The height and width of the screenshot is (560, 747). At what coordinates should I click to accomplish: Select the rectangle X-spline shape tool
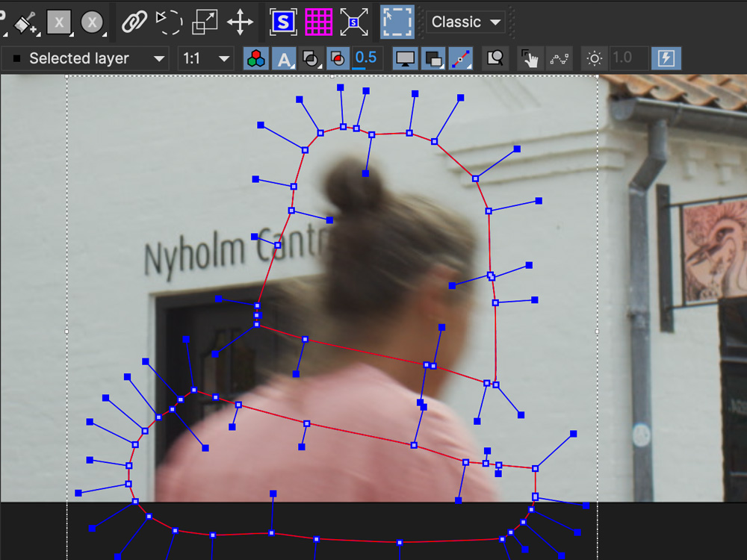(59, 22)
